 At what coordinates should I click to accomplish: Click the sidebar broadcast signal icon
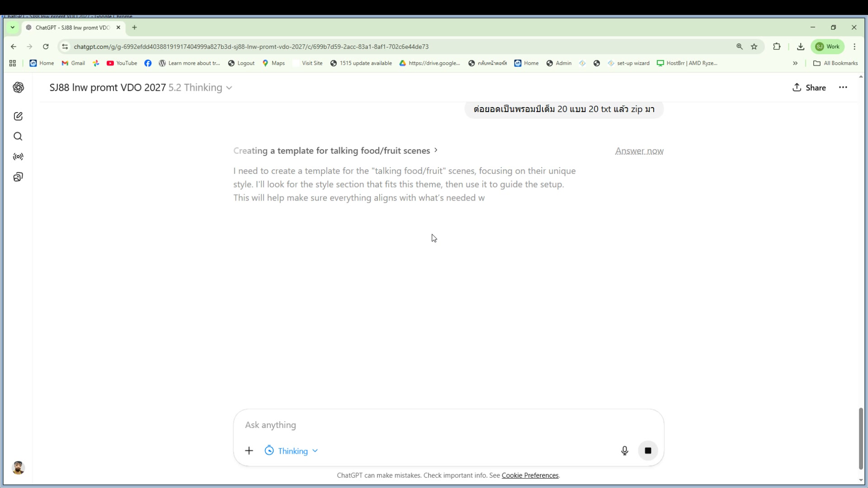(x=18, y=157)
